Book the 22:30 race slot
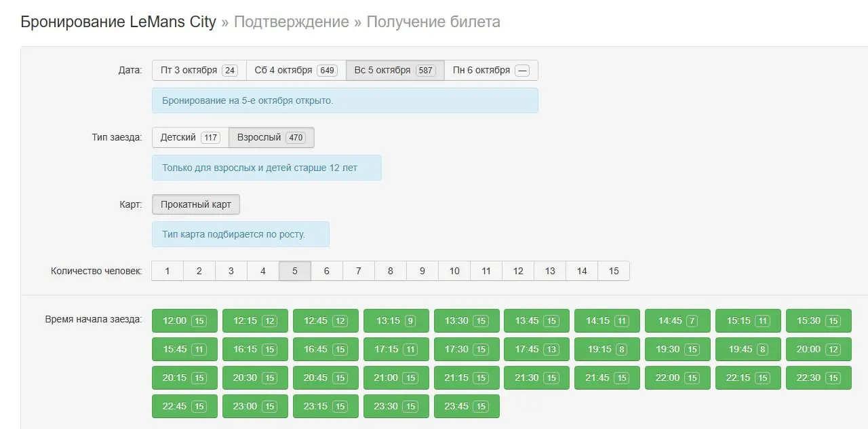 click(818, 378)
